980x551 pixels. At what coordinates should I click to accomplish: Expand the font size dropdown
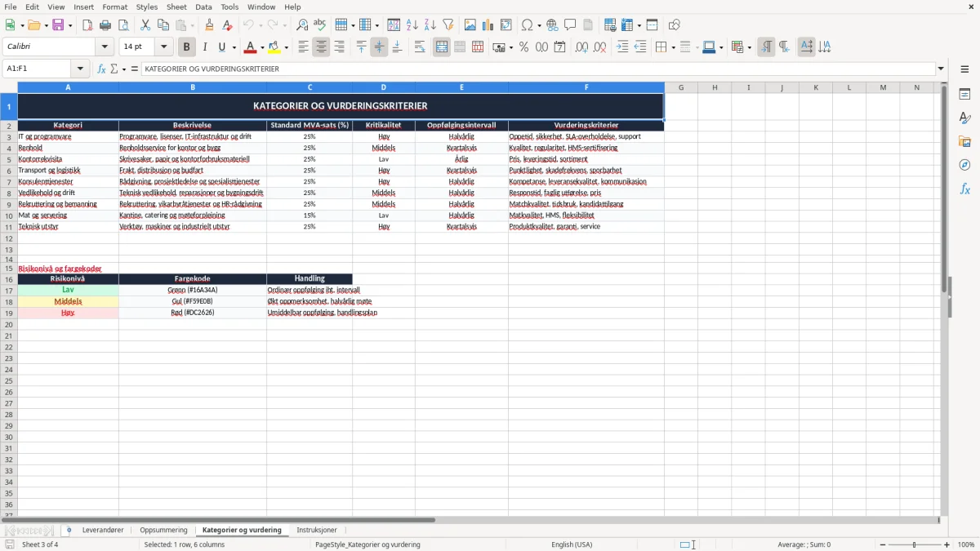(163, 47)
